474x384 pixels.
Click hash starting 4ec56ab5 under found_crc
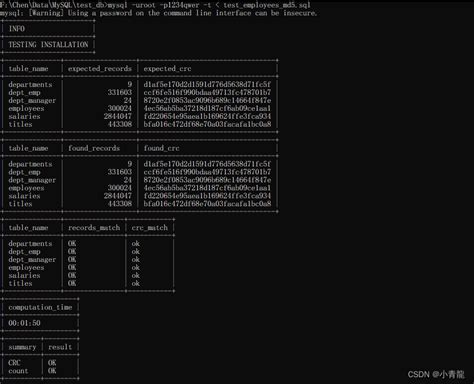(x=207, y=188)
